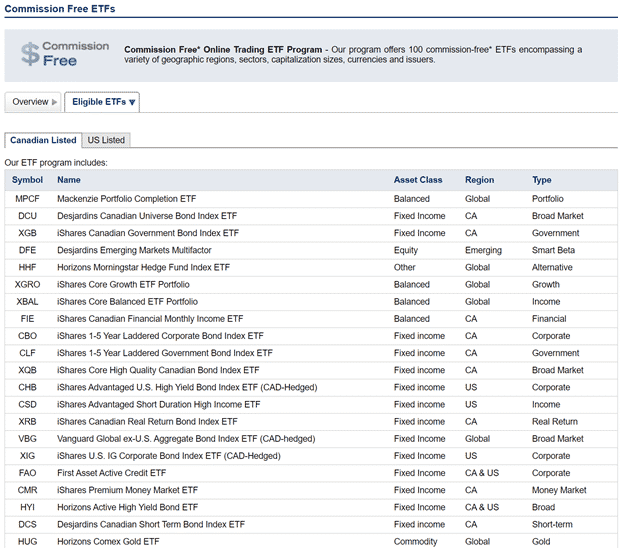Switch to the US Listed tab

point(106,140)
